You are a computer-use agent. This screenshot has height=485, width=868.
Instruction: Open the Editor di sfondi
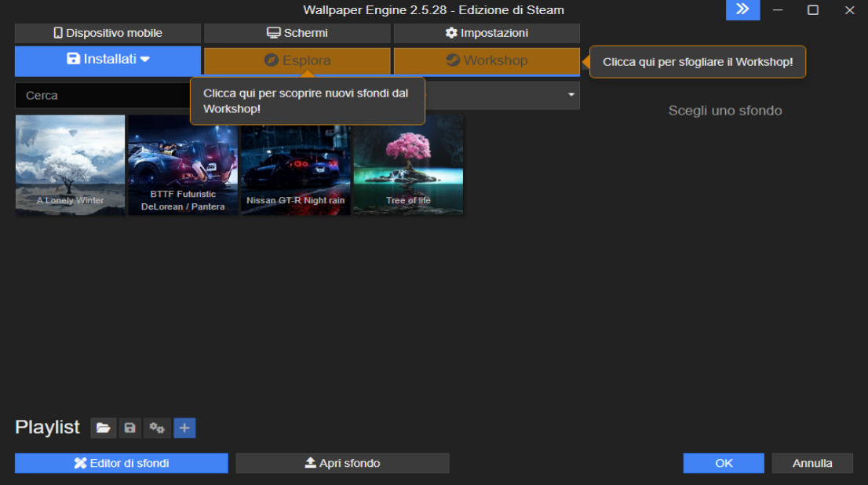[x=121, y=463]
